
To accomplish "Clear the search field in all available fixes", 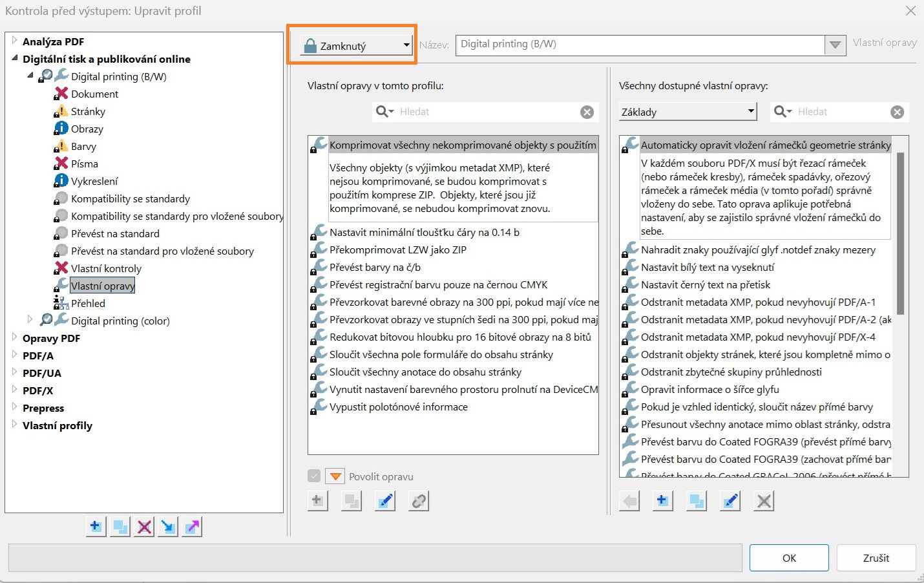I will pyautogui.click(x=897, y=112).
